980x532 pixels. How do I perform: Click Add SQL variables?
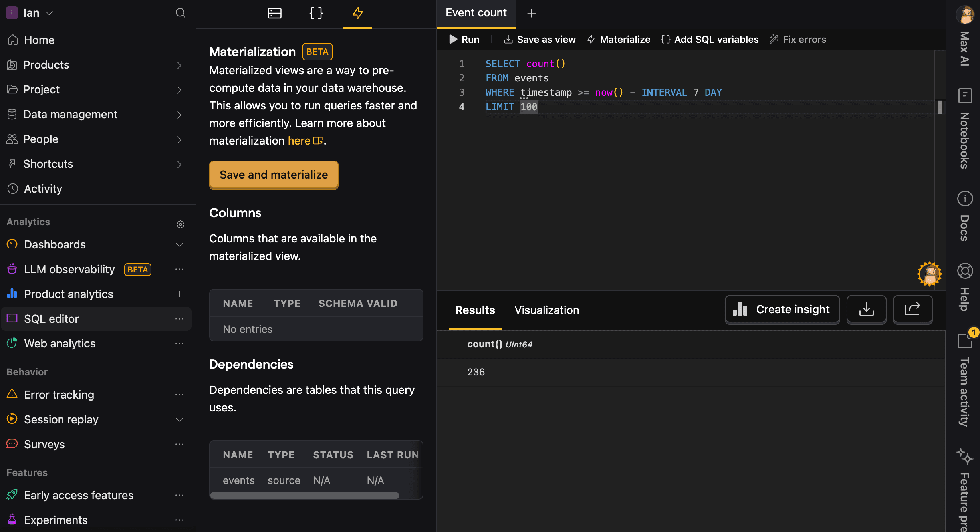(x=710, y=39)
